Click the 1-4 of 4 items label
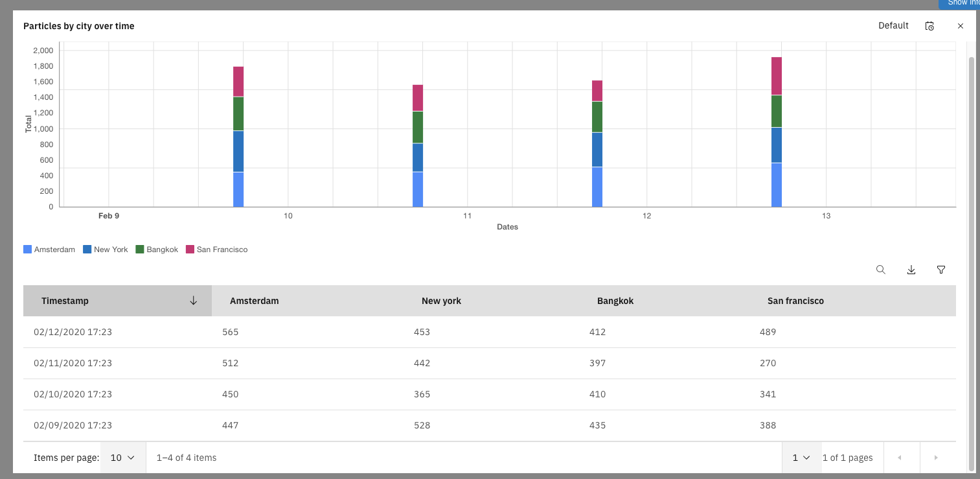 tap(187, 458)
